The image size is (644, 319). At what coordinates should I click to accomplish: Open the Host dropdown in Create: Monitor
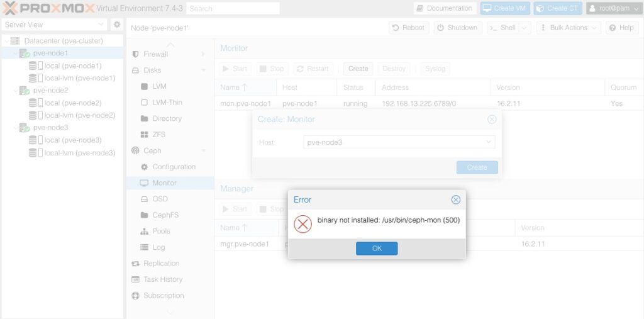488,142
